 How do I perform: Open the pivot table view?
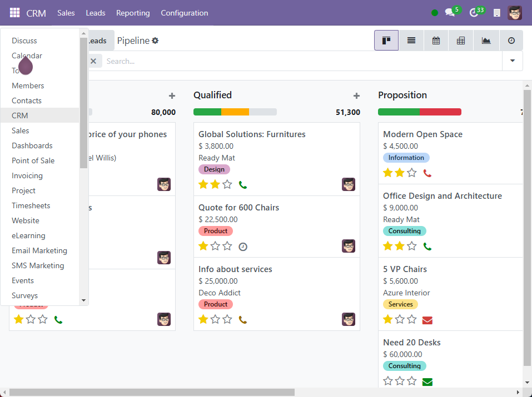click(461, 41)
